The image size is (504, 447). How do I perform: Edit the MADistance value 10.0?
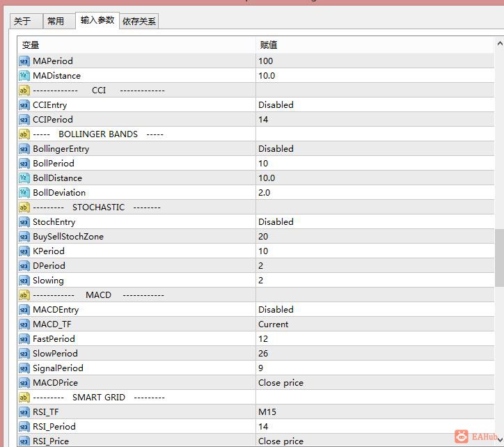[375, 76]
